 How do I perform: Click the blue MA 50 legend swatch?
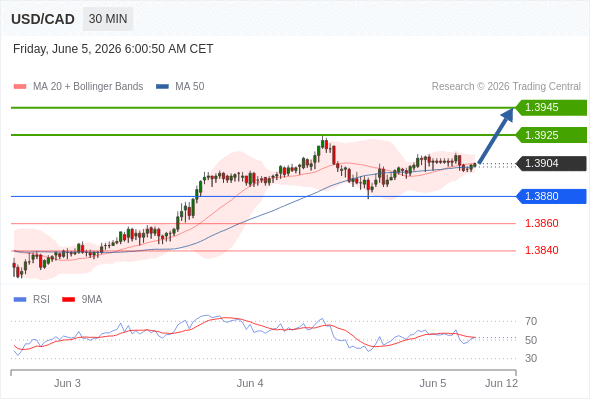(162, 87)
